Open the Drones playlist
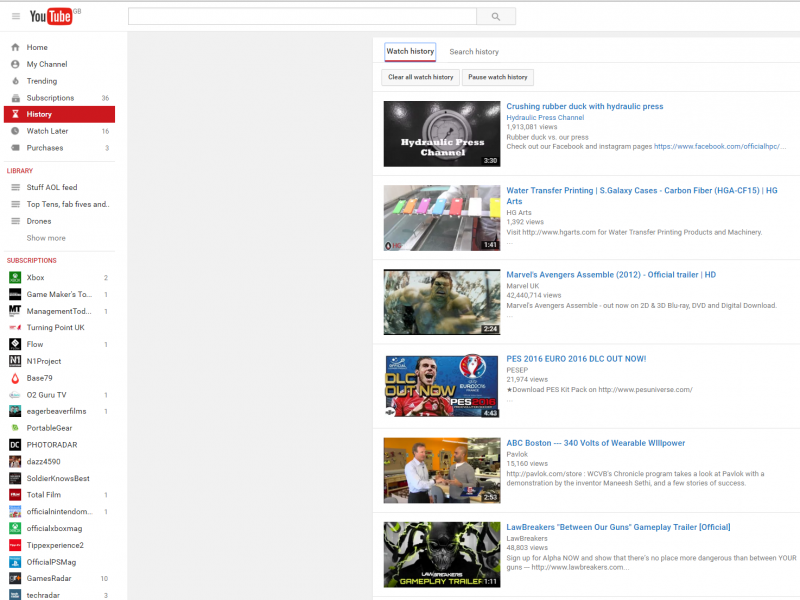The height and width of the screenshot is (600, 800). pos(39,221)
